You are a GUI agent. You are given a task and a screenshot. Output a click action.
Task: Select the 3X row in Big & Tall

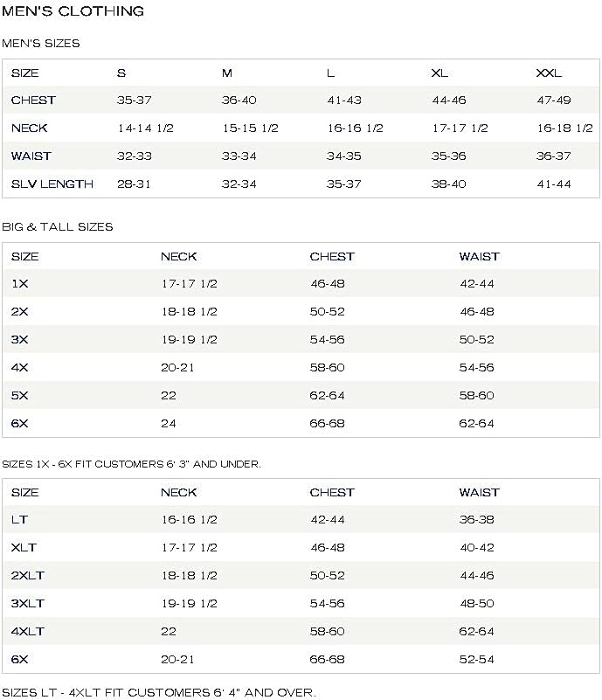tap(301, 340)
